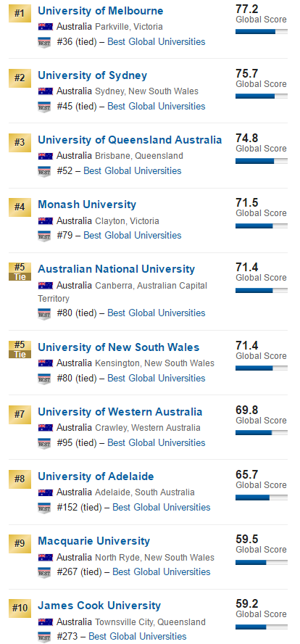Screen dimensions: 300x644
Task: Click the Australian flag under University of Sydney
Action: [x=46, y=91]
